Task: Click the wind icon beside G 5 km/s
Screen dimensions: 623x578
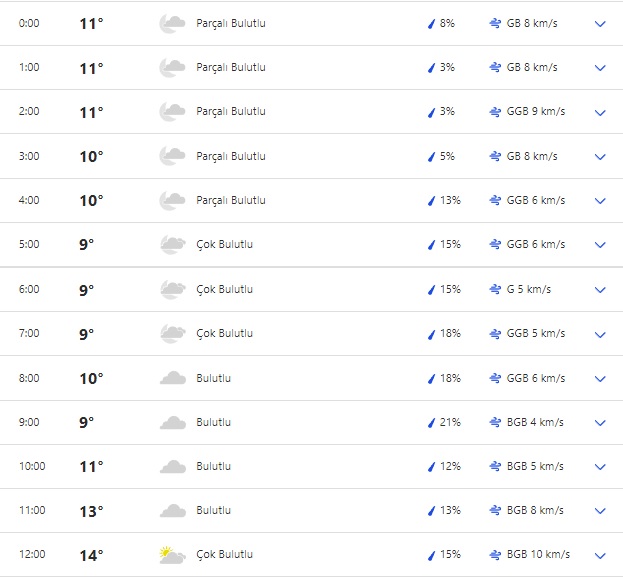Action: pyautogui.click(x=495, y=289)
